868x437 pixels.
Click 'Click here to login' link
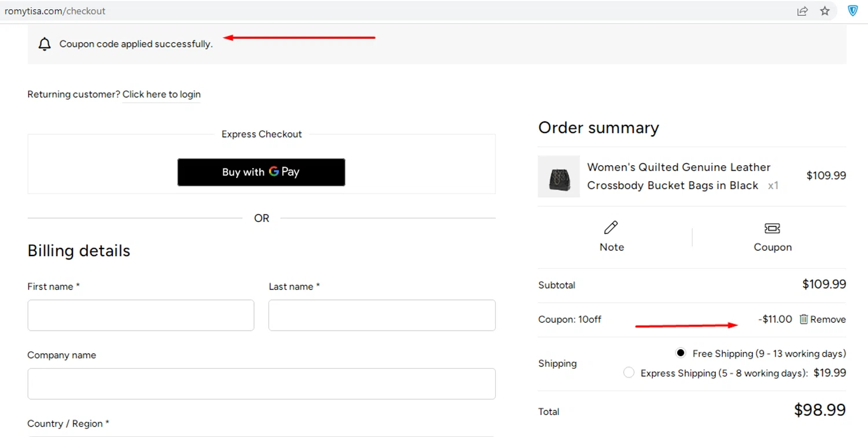click(x=161, y=94)
